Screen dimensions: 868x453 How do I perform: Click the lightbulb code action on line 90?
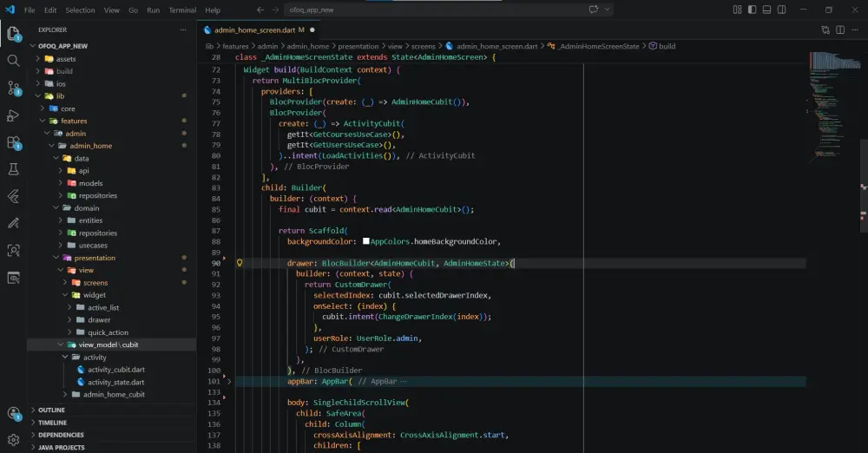(240, 263)
